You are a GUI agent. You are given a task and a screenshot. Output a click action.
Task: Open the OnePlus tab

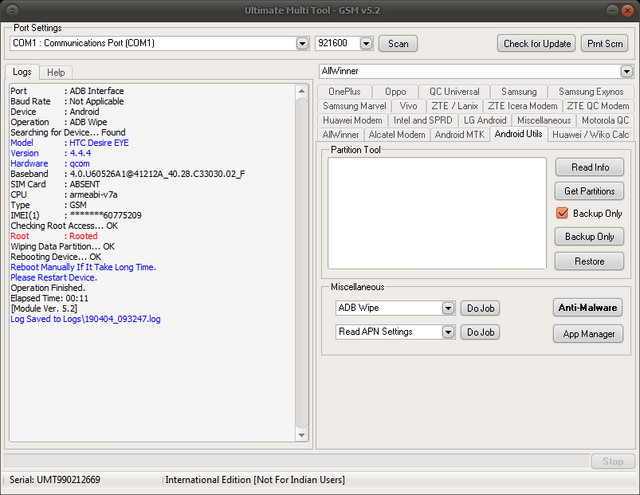(344, 91)
